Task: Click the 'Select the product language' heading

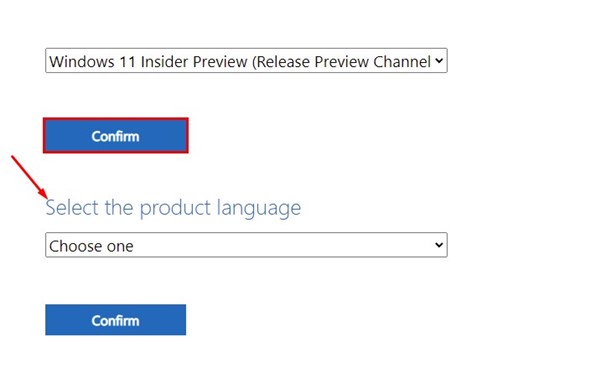Action: [173, 209]
